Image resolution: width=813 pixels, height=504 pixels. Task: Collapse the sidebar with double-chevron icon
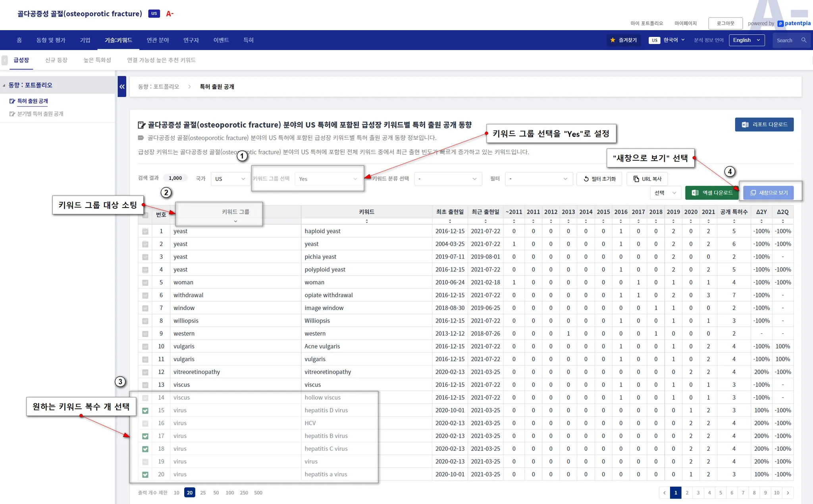tap(122, 87)
